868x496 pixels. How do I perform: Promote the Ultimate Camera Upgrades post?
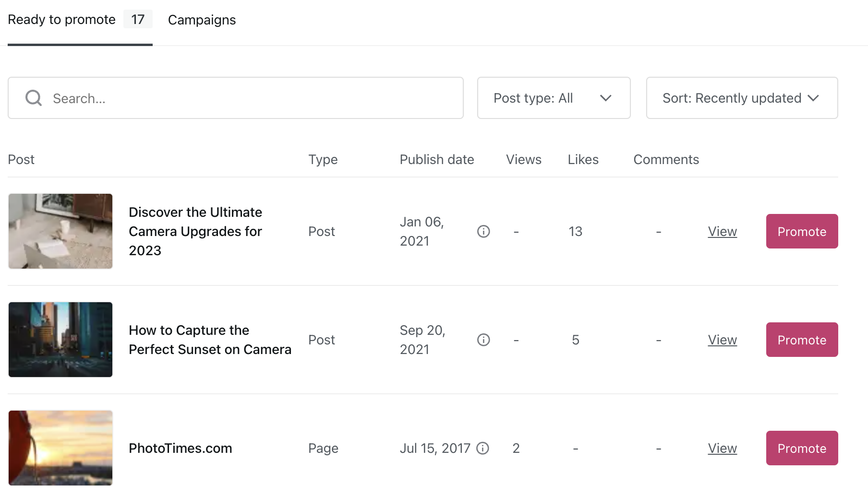pos(802,231)
